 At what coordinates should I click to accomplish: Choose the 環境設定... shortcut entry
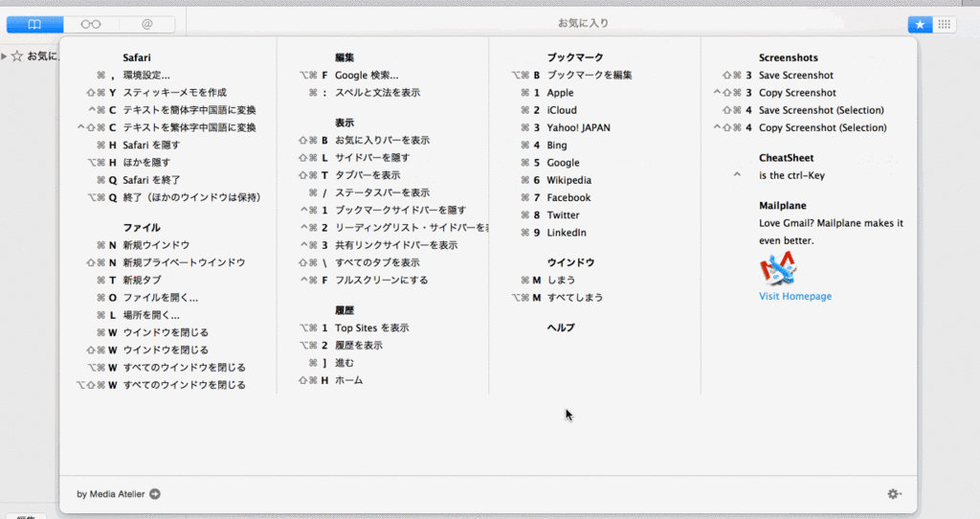coord(146,75)
